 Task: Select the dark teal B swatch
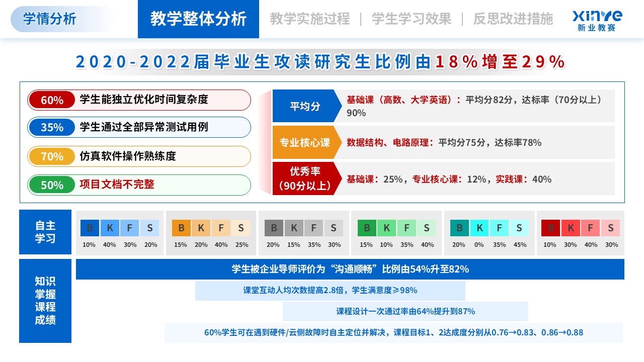pos(459,228)
